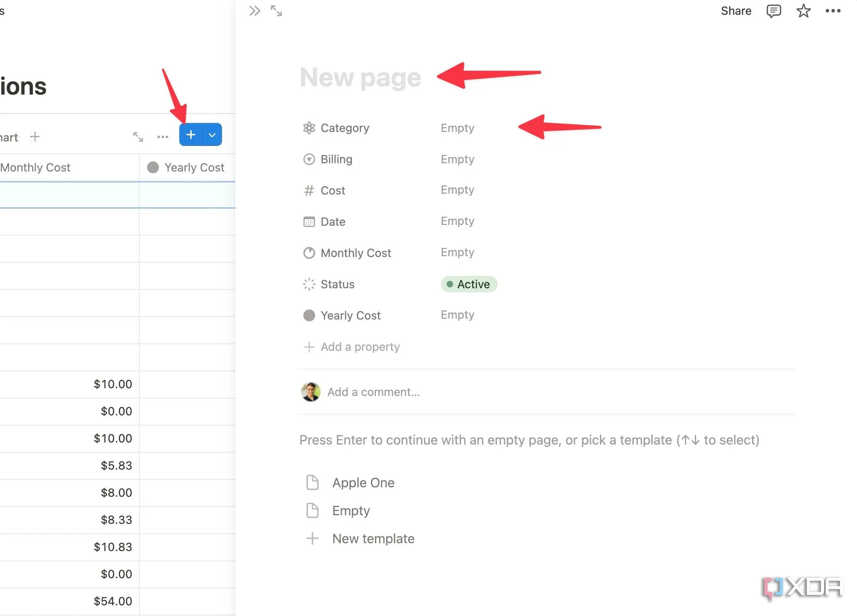The height and width of the screenshot is (616, 857).
Task: Star this page as favorite
Action: [803, 11]
